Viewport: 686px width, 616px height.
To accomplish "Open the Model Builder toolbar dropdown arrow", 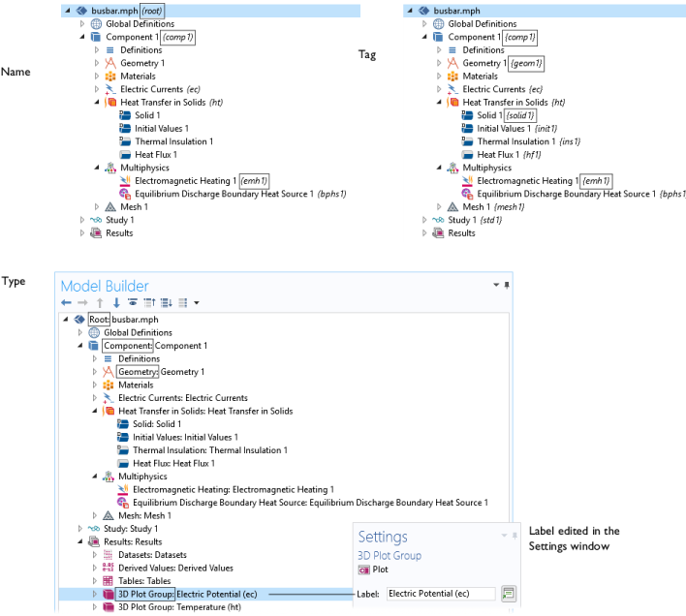I will point(197,302).
